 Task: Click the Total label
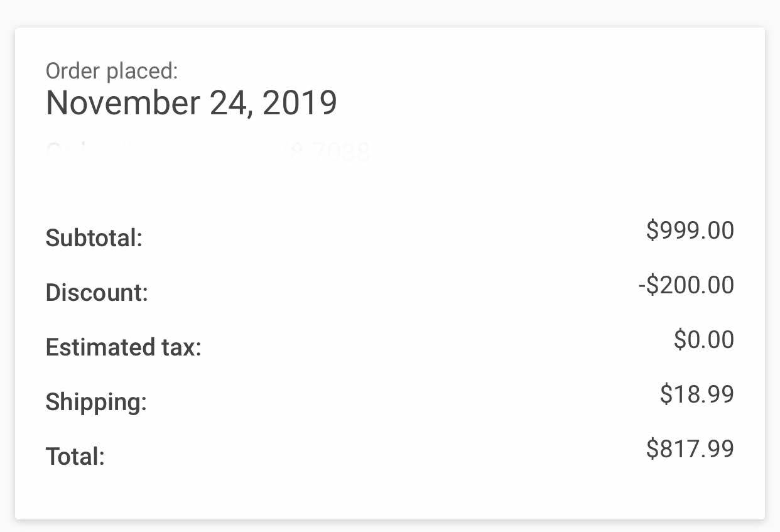pyautogui.click(x=75, y=457)
